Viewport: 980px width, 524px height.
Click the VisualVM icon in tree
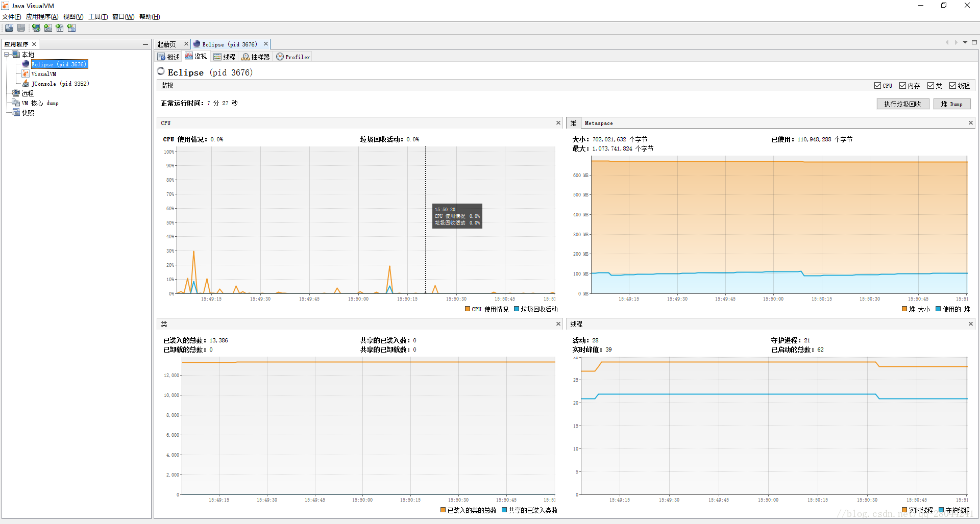[26, 74]
